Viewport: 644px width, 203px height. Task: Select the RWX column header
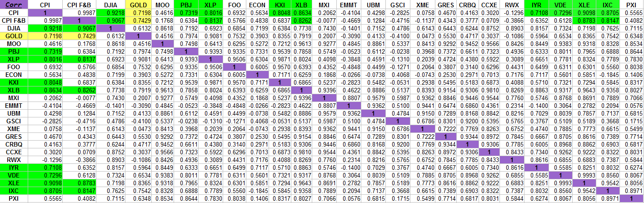511,4
